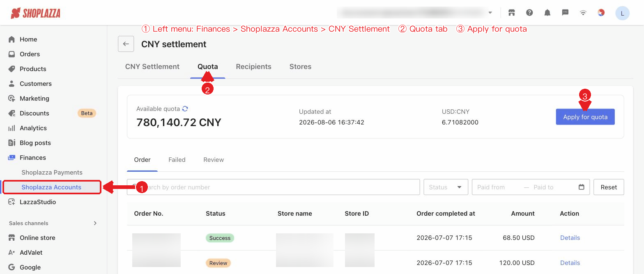The height and width of the screenshot is (274, 644).
Task: Click the Discounts icon in sidebar
Action: [12, 113]
